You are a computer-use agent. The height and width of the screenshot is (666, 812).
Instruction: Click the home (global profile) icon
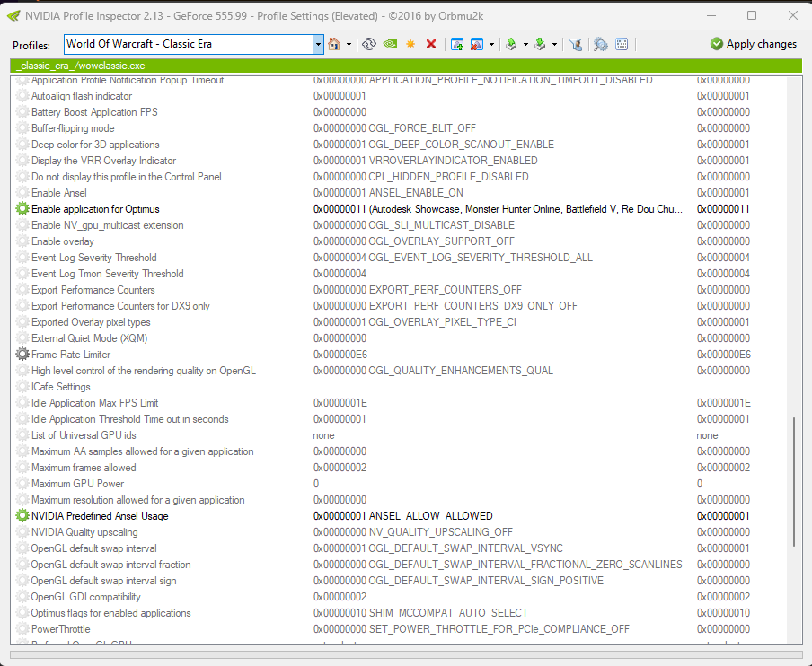(334, 44)
